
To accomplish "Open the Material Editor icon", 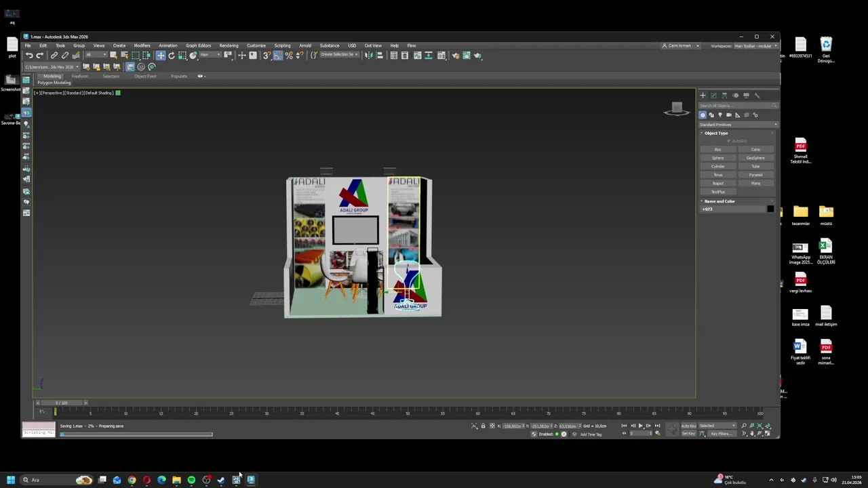I will [x=441, y=56].
